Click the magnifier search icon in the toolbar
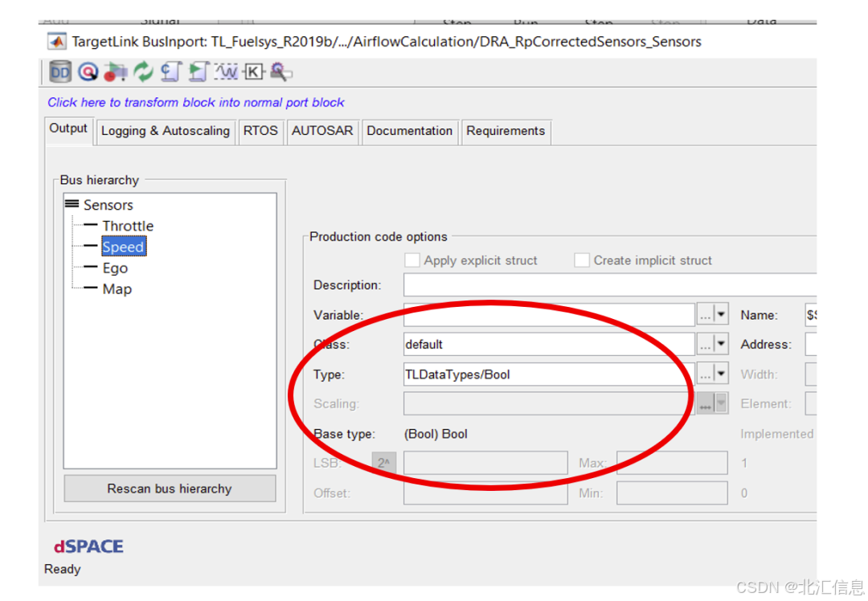The image size is (868, 601). (x=281, y=72)
